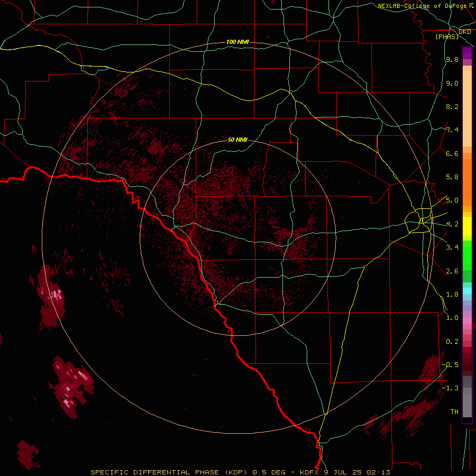Select the 8.2 scale label
This screenshot has width=476, height=476.
(452, 106)
